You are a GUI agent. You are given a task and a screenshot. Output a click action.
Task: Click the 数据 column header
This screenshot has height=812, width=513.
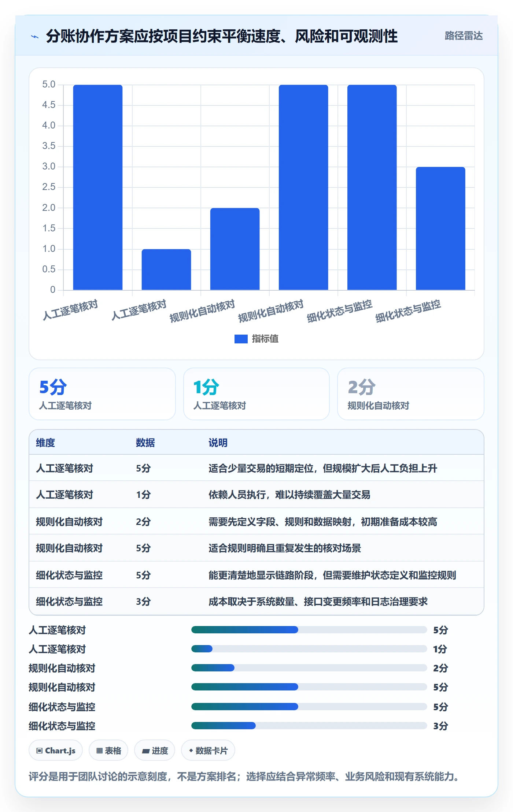(x=145, y=443)
